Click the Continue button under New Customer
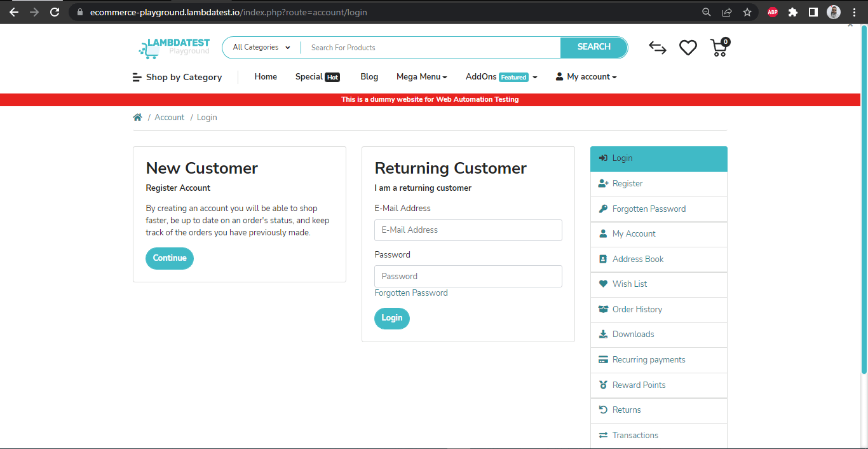Image resolution: width=868 pixels, height=449 pixels. point(169,258)
